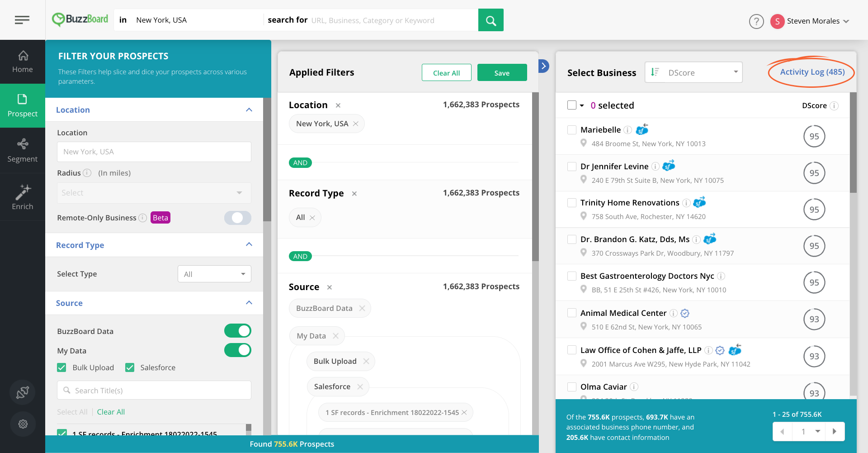This screenshot has height=453, width=868.
Task: Open the Select Type dropdown
Action: tap(214, 274)
